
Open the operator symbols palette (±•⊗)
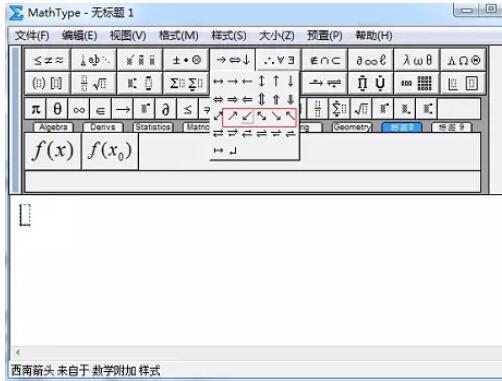186,60
